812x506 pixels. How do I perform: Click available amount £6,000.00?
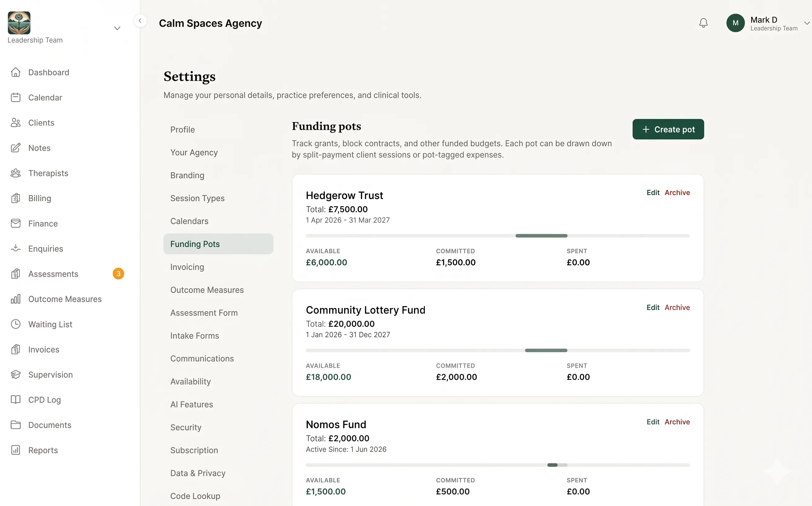click(x=326, y=262)
